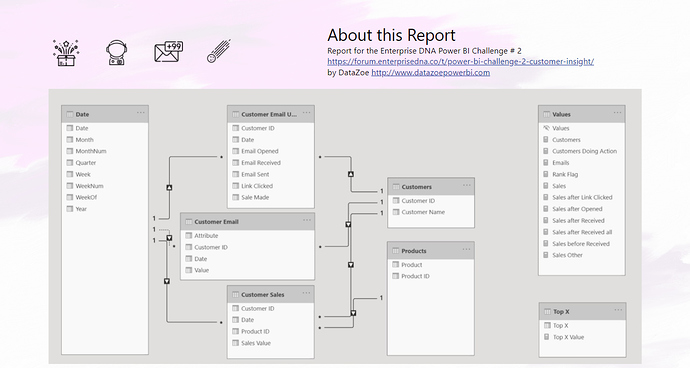
Task: Click the Sales Other measure icon
Action: 547,255
